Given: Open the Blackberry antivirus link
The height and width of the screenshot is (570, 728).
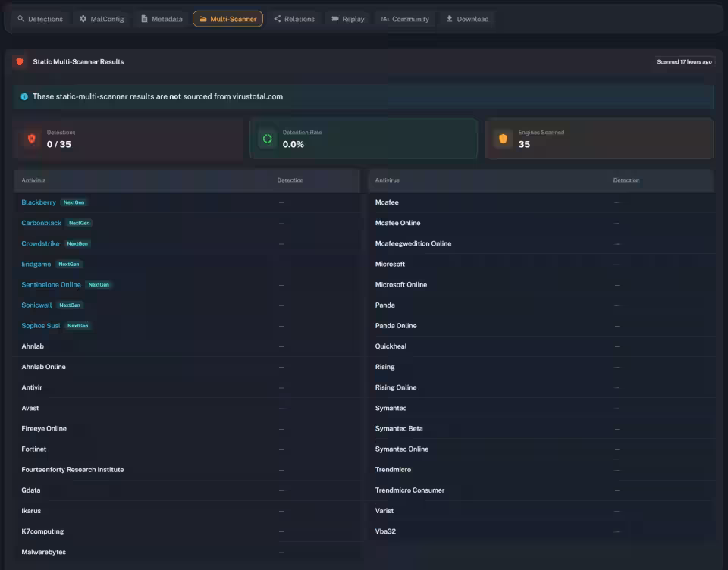Looking at the screenshot, I should [x=39, y=202].
